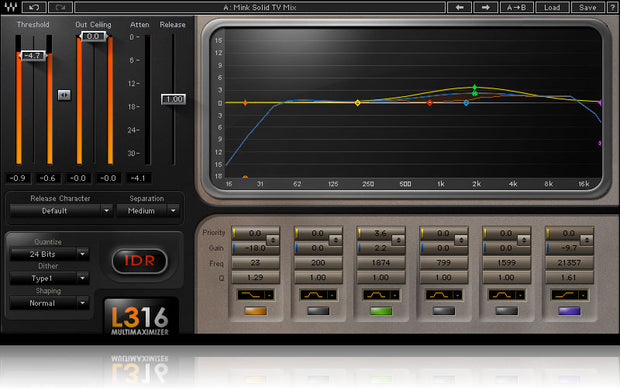The width and height of the screenshot is (620, 388).
Task: Click the Out Ceiling slider handle showing 0.0
Action: pos(93,36)
